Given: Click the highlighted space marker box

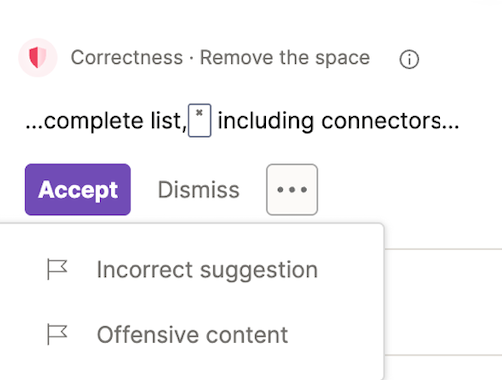Looking at the screenshot, I should (199, 120).
